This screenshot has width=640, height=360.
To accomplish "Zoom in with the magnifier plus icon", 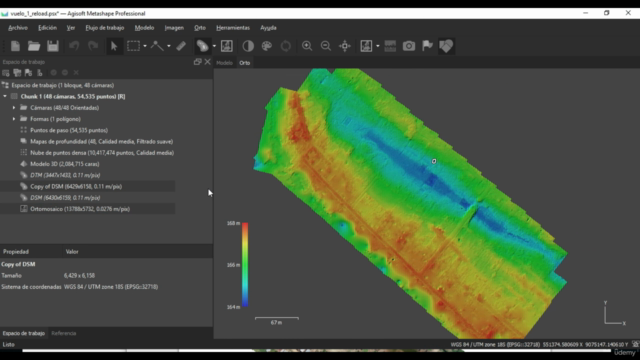I will (x=307, y=46).
